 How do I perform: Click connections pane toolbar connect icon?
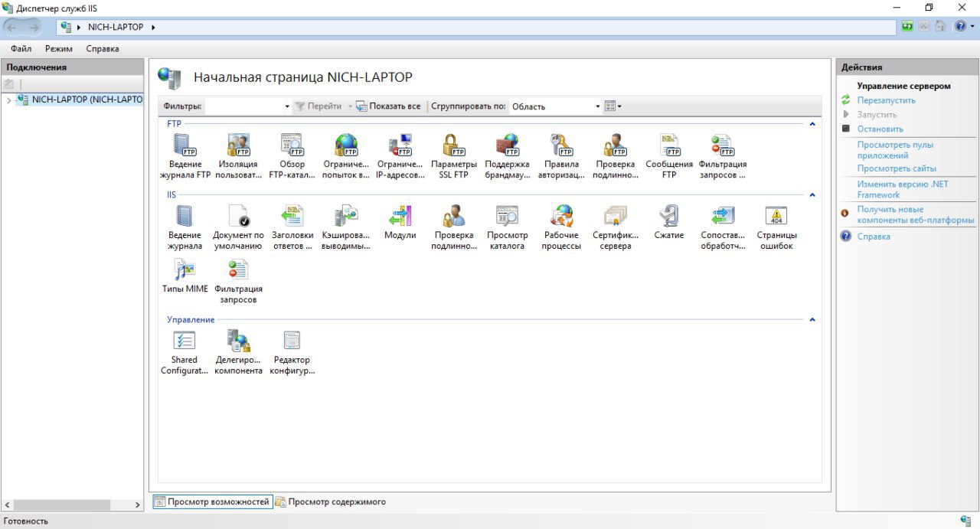9,83
